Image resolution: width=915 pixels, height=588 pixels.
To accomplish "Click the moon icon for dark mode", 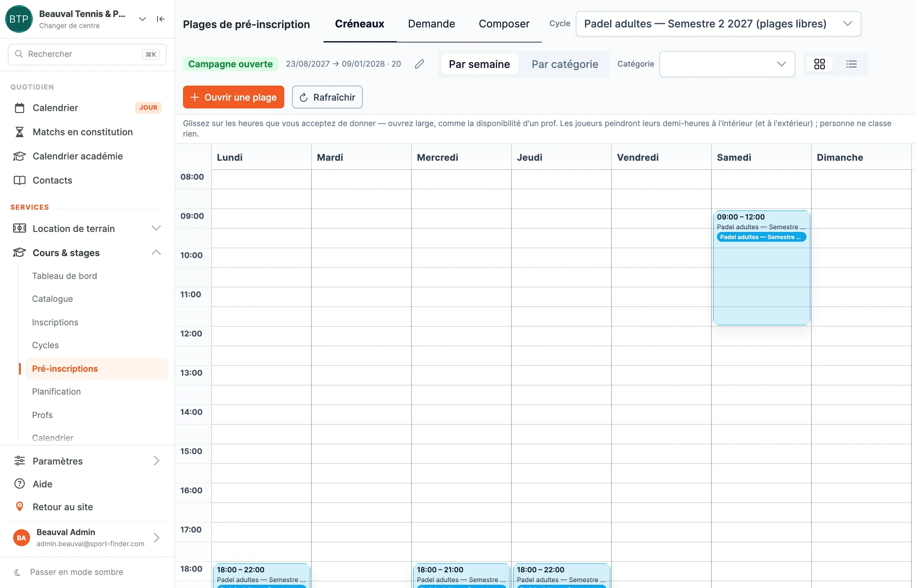I will pos(18,572).
